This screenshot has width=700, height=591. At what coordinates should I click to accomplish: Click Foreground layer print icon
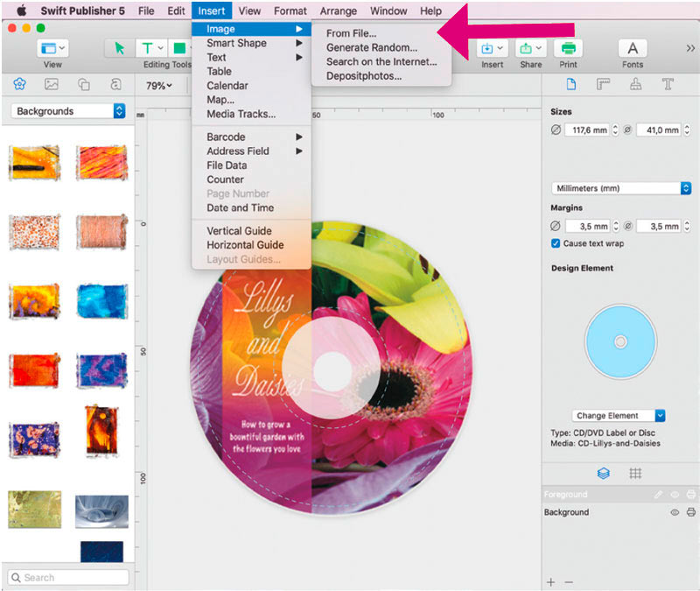[x=691, y=494]
